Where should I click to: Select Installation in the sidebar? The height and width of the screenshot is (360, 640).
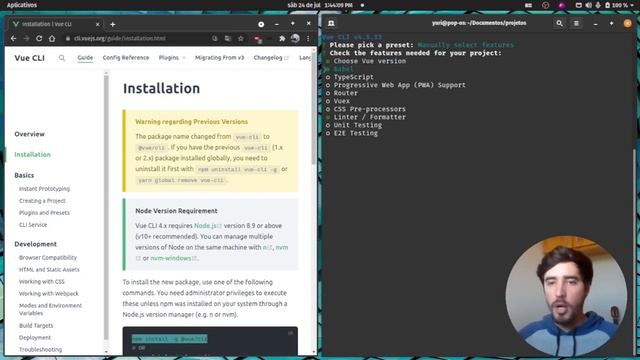pyautogui.click(x=33, y=155)
